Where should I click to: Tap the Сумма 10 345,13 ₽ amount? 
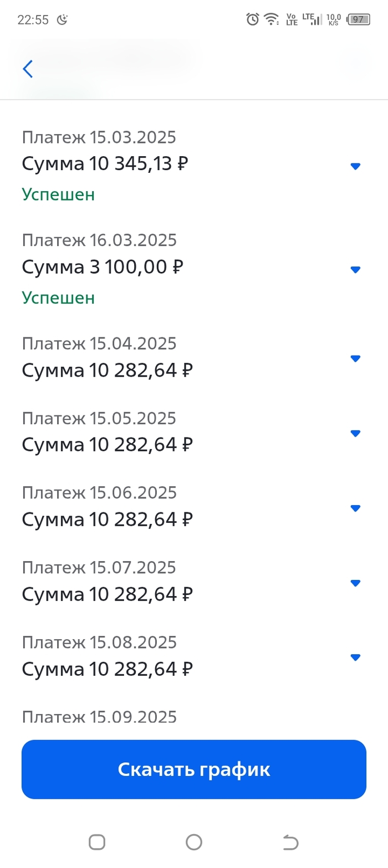pos(105,163)
